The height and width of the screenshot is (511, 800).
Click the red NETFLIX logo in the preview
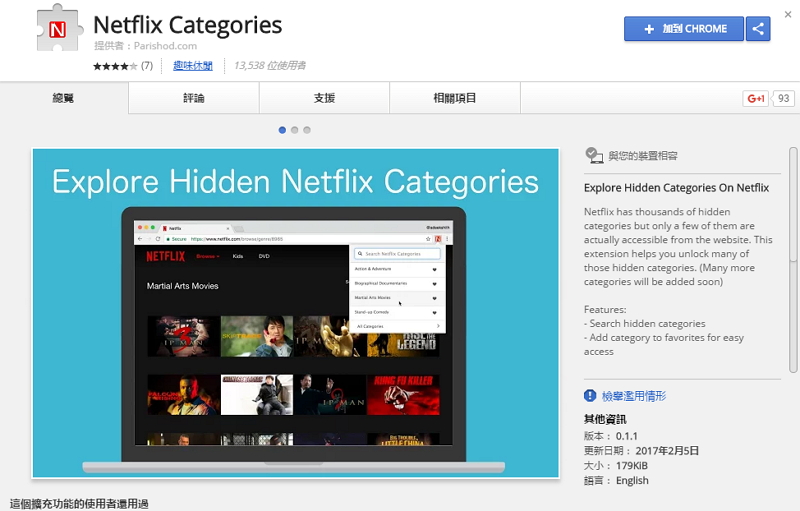pos(165,256)
